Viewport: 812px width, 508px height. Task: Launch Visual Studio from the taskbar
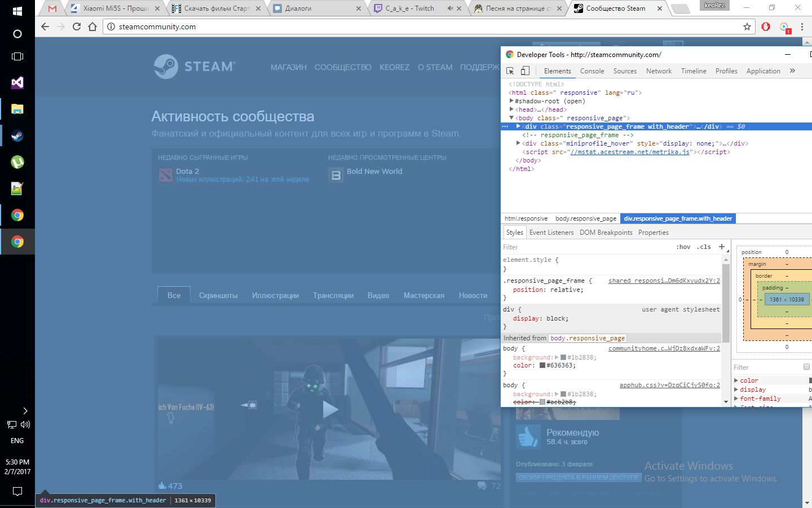click(x=17, y=82)
